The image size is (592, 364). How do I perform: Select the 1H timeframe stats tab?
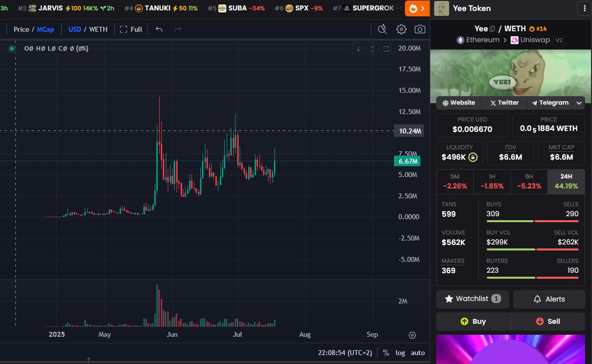coord(492,182)
